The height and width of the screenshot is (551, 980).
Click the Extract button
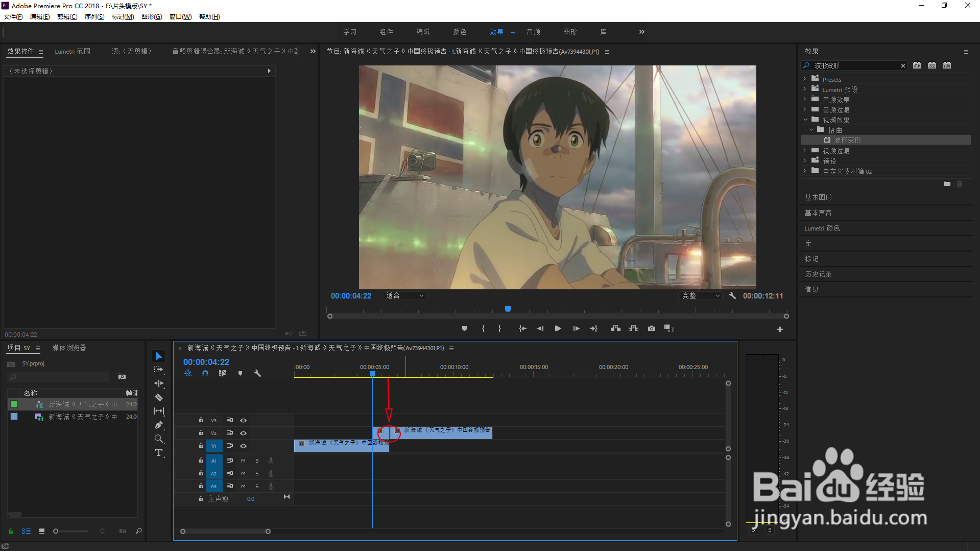(633, 329)
